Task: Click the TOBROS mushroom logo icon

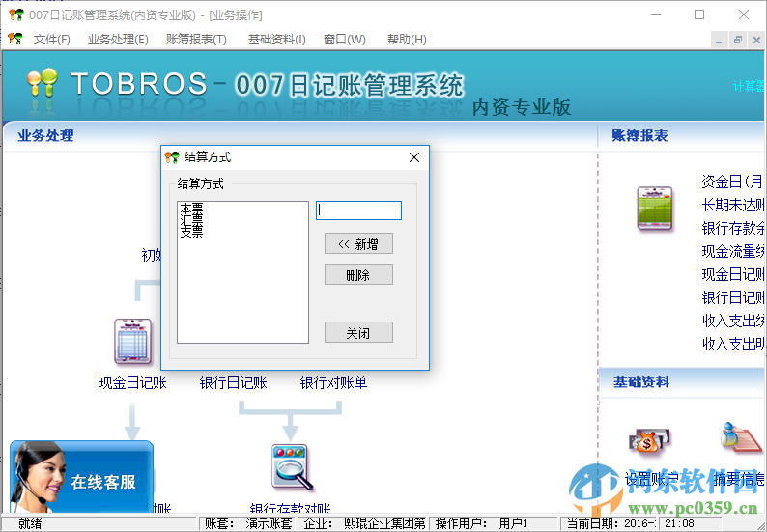Action: pos(43,82)
